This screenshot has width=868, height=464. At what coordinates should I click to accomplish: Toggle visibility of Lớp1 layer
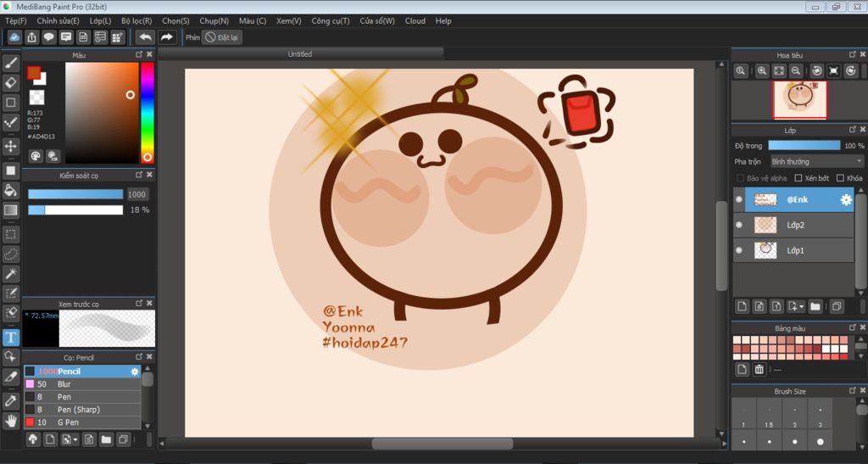click(739, 250)
